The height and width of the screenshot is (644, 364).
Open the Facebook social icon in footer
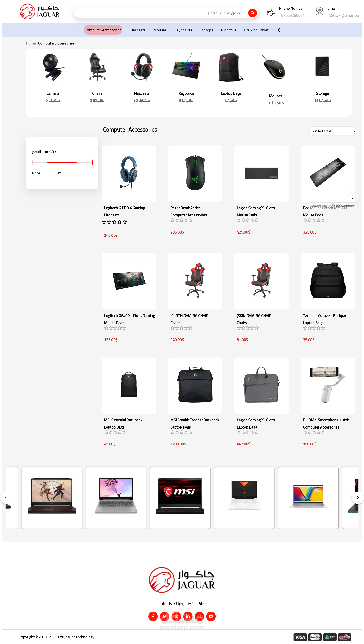[x=153, y=616]
